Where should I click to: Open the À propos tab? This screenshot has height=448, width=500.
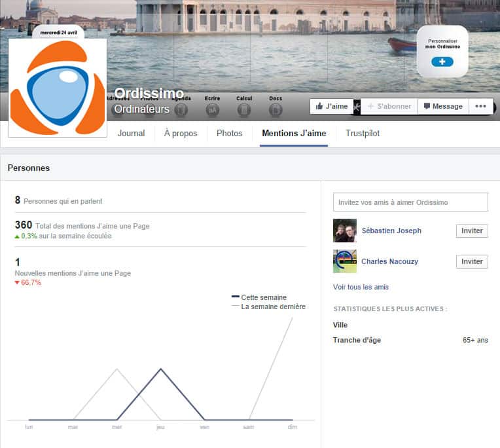pyautogui.click(x=180, y=133)
